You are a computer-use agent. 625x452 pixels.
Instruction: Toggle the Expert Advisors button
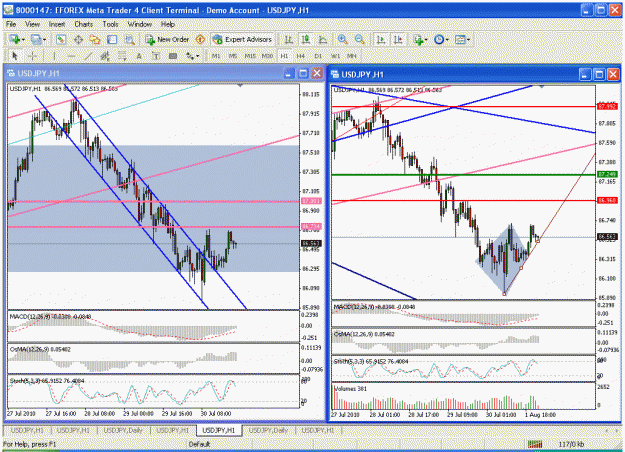click(x=242, y=39)
